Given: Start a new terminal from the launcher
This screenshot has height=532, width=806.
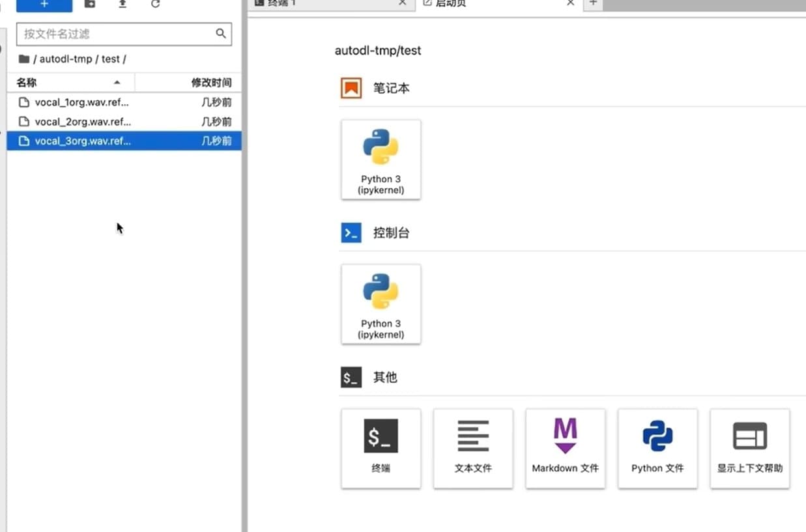Looking at the screenshot, I should pyautogui.click(x=381, y=448).
